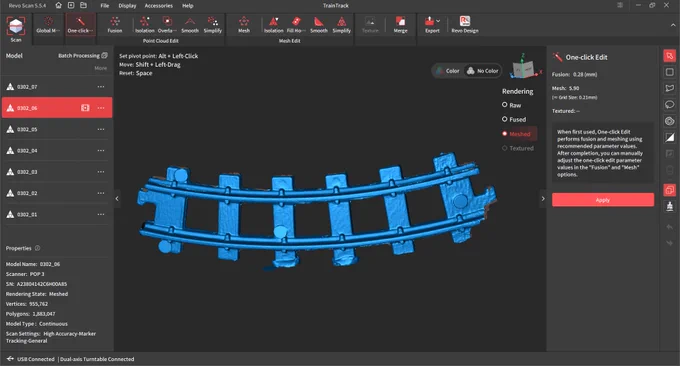Select model 0302_01 in the list
This screenshot has width=680, height=366.
[57, 214]
